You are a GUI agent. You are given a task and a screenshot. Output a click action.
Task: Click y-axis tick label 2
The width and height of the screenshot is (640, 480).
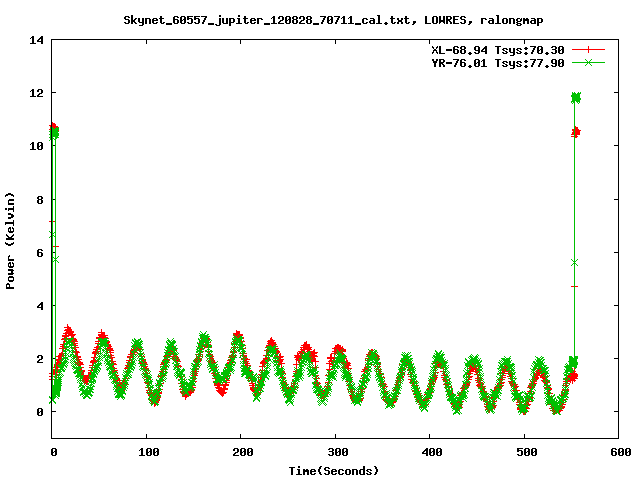(x=40, y=359)
